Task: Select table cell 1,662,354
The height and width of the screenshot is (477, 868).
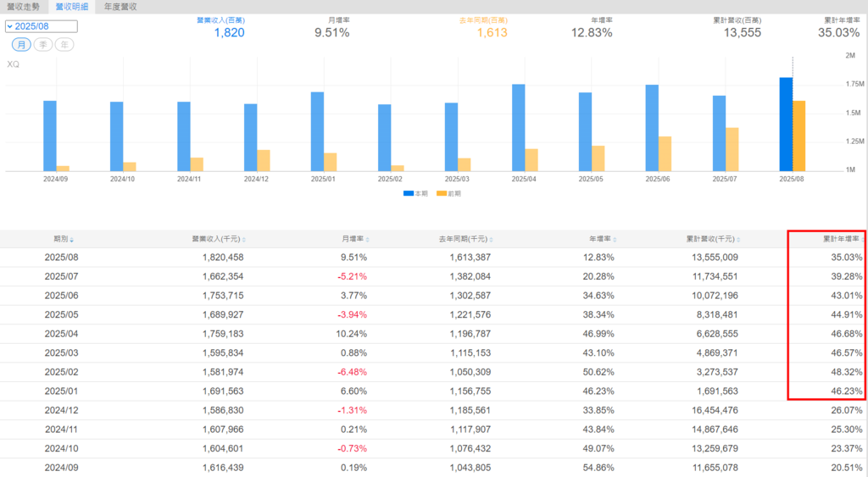Action: pos(223,277)
